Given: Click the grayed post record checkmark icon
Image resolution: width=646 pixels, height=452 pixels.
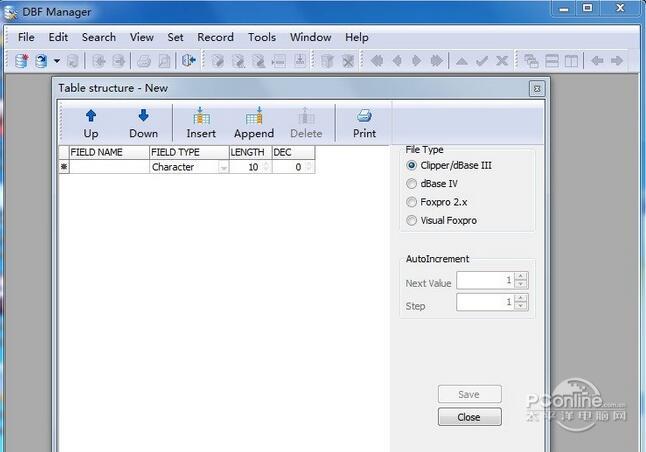Looking at the screenshot, I should coord(482,61).
